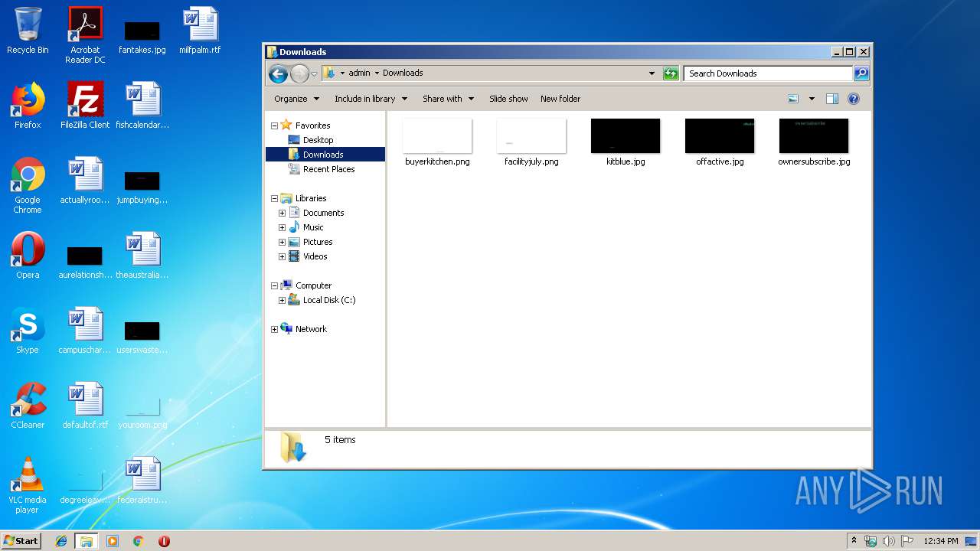This screenshot has width=980, height=551.
Task: Open the Organize menu
Action: coord(296,99)
